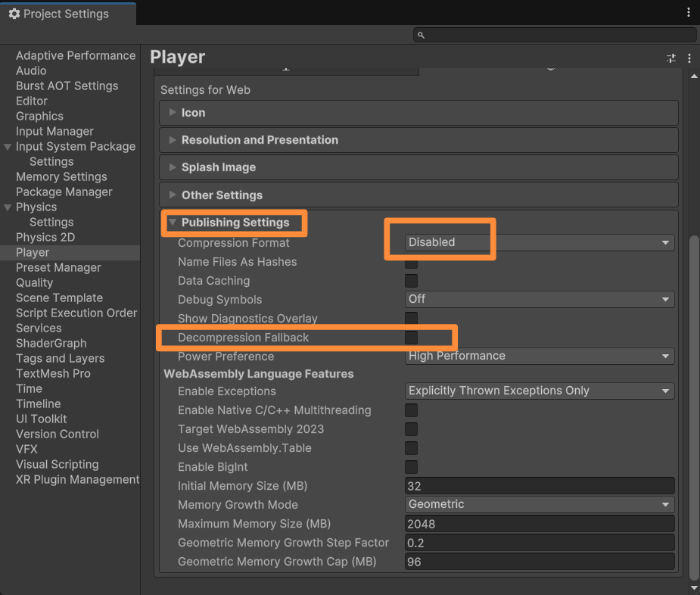This screenshot has height=595, width=700.
Task: Open Preset Manager settings
Action: click(x=58, y=267)
